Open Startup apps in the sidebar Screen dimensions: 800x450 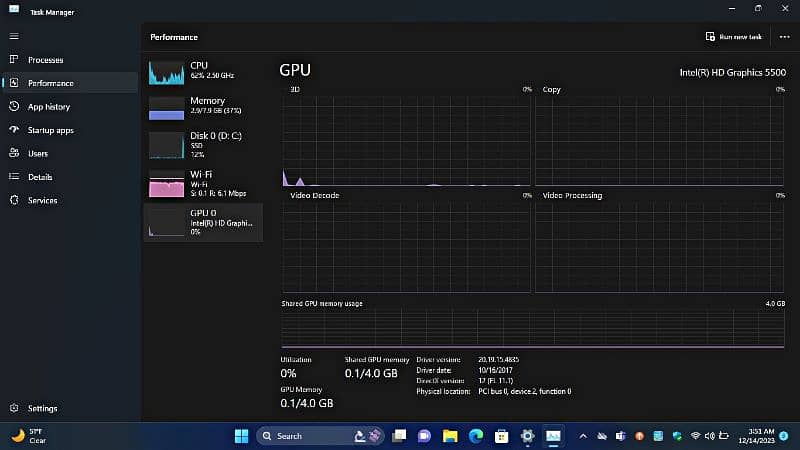50,130
